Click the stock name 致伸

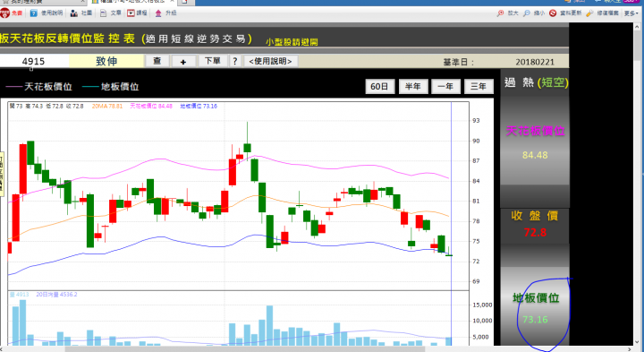(x=106, y=61)
